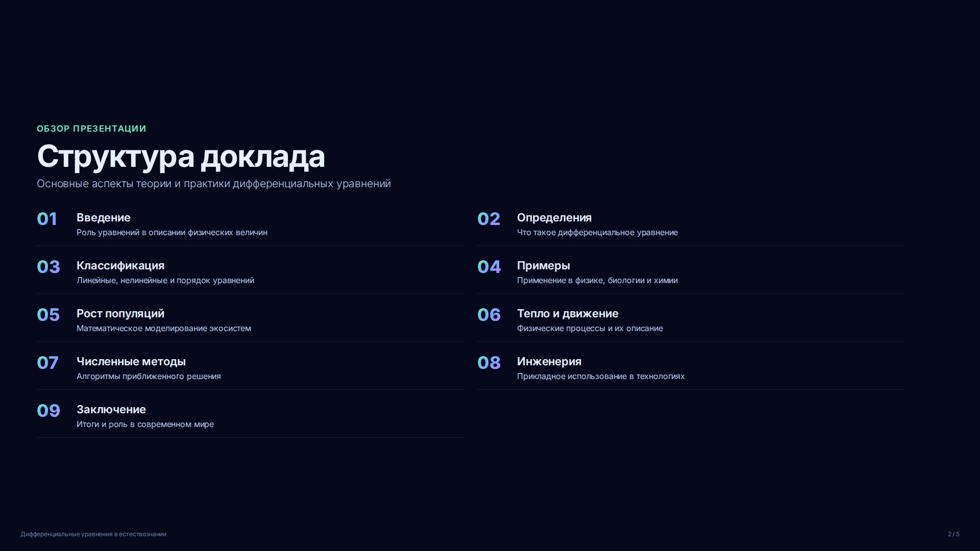The height and width of the screenshot is (551, 980).
Task: Open the 'Примеры' section title
Action: coord(544,266)
